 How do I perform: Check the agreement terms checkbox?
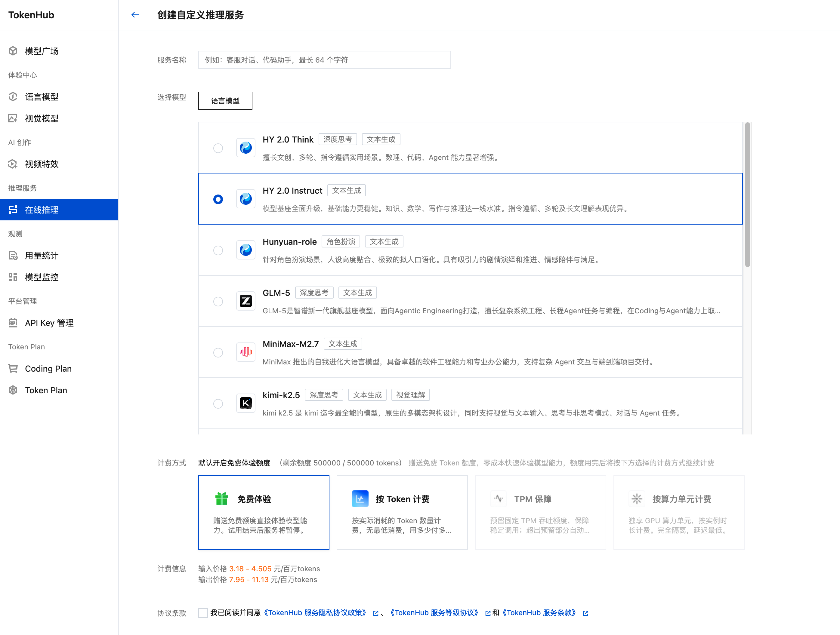tap(203, 613)
